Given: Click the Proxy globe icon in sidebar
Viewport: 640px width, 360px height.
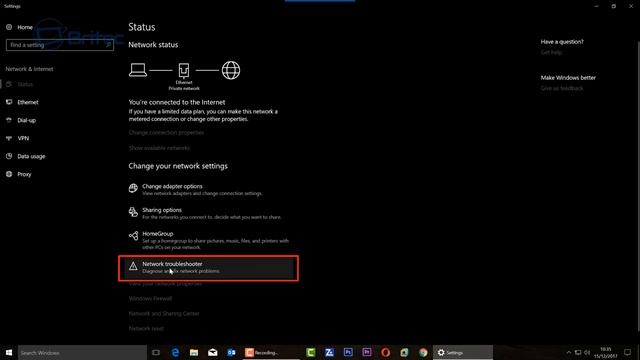Looking at the screenshot, I should [x=9, y=174].
